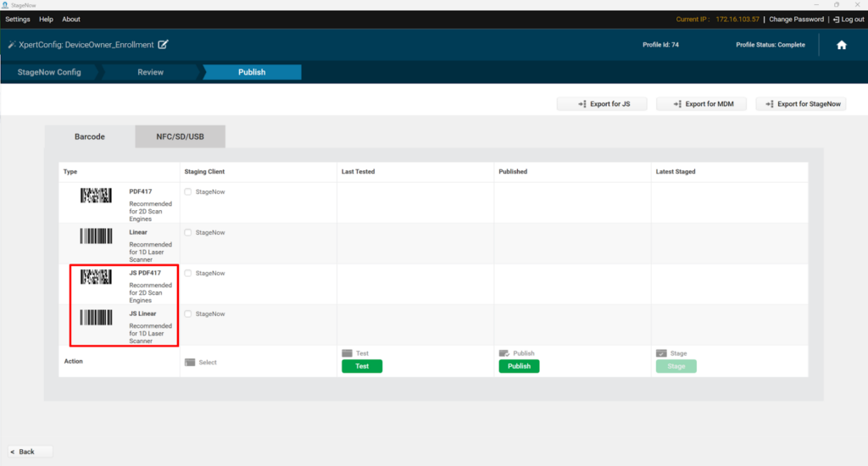Click the green Test button

(x=362, y=366)
